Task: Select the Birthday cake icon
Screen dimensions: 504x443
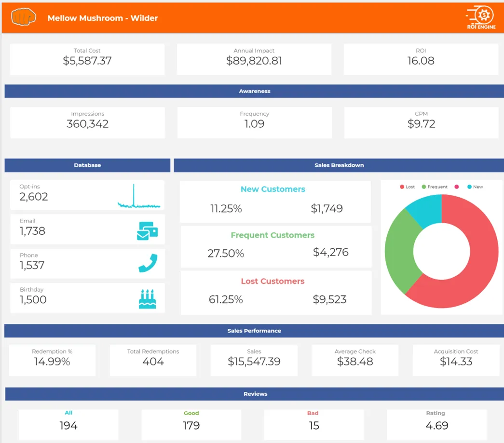Action: point(147,299)
